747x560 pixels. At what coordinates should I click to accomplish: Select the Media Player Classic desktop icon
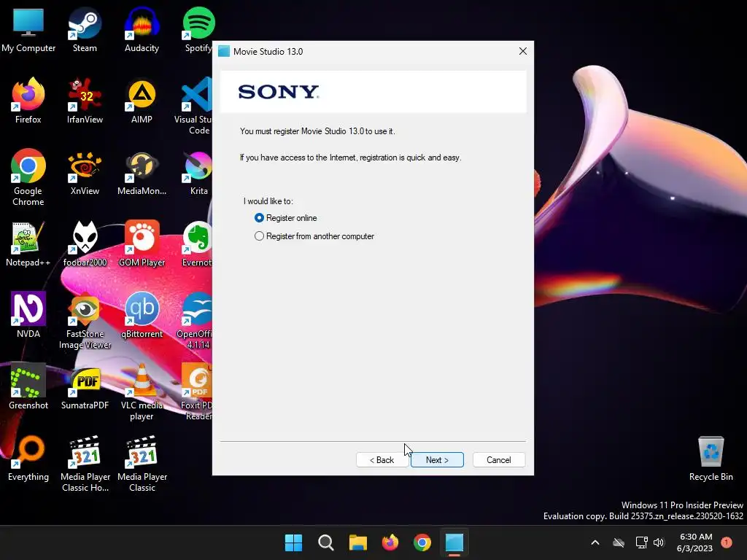click(142, 463)
